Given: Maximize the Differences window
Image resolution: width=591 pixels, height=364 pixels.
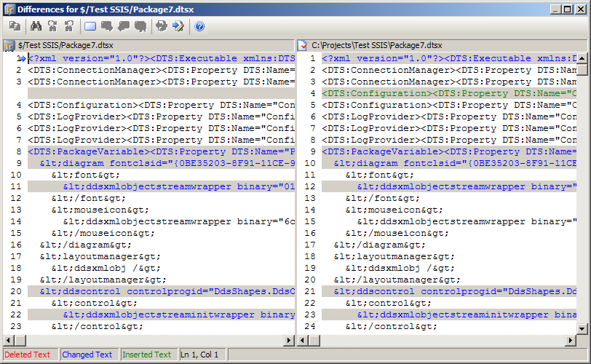Looking at the screenshot, I should pyautogui.click(x=568, y=9).
